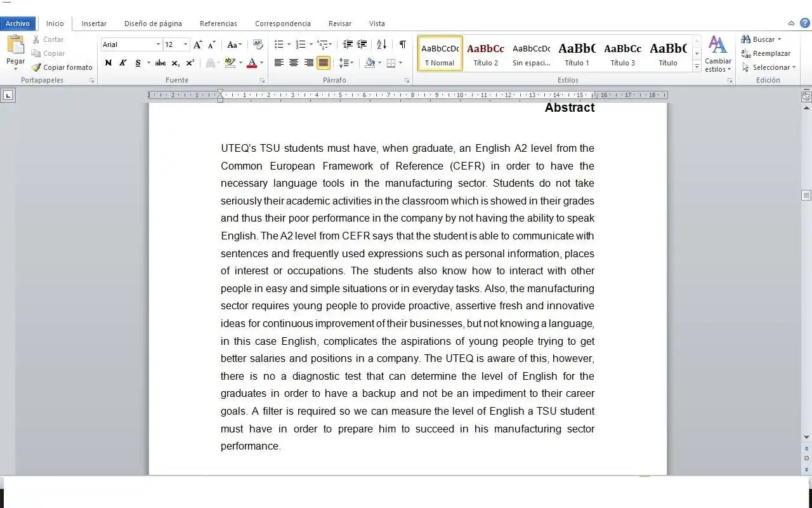
Task: Open change case Aa dropdown
Action: (x=234, y=44)
